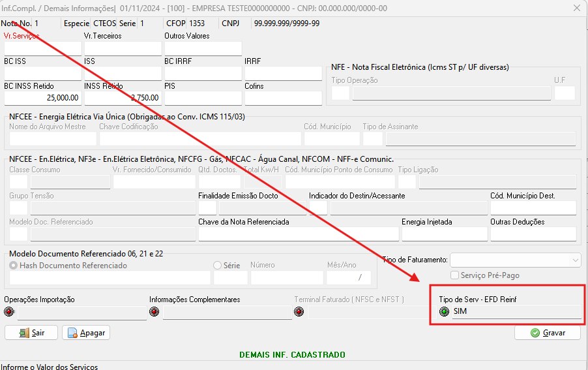Screen dimensions: 588x370
Task: Select the Série radio option
Action: [x=218, y=266]
